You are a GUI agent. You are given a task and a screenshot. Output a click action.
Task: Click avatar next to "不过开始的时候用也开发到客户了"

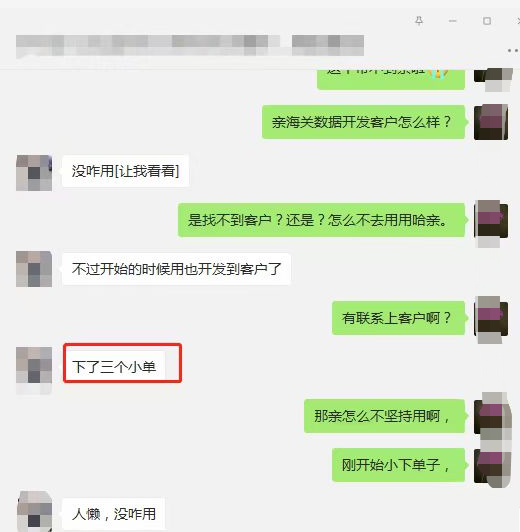pos(34,269)
